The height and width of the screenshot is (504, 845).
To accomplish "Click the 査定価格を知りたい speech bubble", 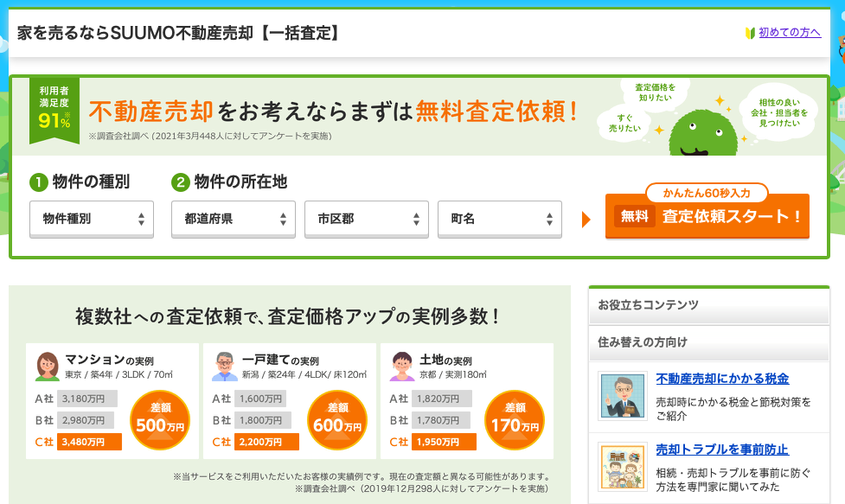I will 655,93.
